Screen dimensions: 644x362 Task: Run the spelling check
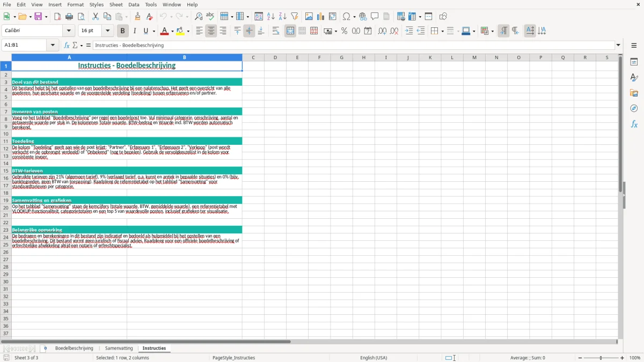tap(210, 17)
